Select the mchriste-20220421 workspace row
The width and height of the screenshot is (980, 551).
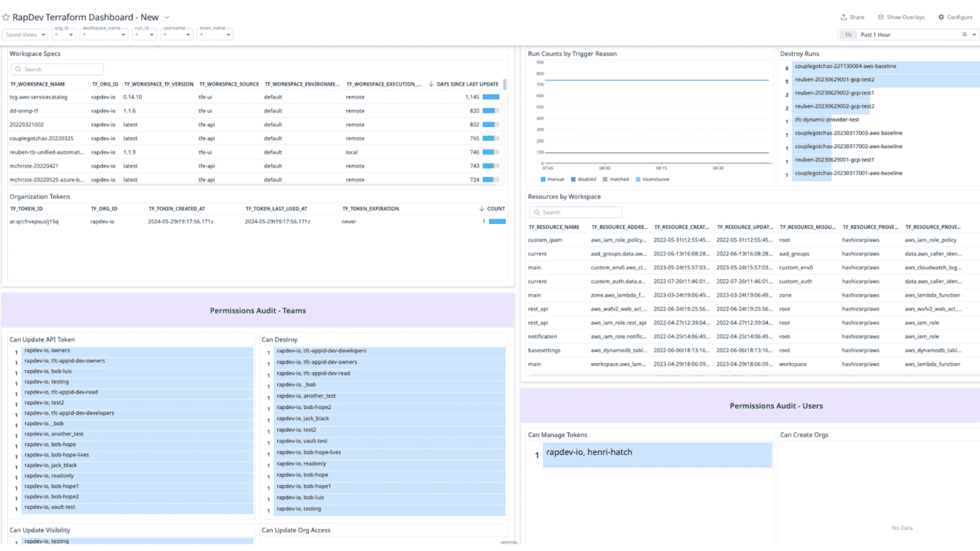click(x=255, y=166)
